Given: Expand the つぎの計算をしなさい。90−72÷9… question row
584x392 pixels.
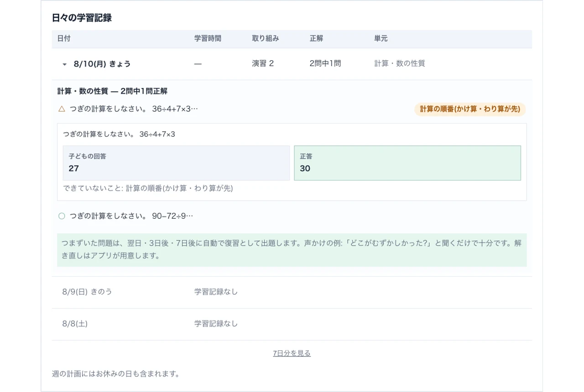Looking at the screenshot, I should pyautogui.click(x=292, y=216).
